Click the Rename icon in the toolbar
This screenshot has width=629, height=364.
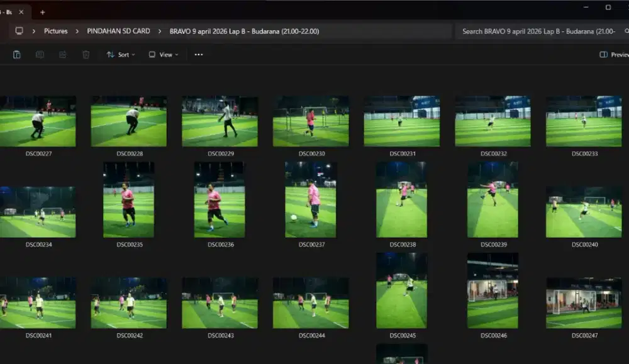tap(40, 55)
